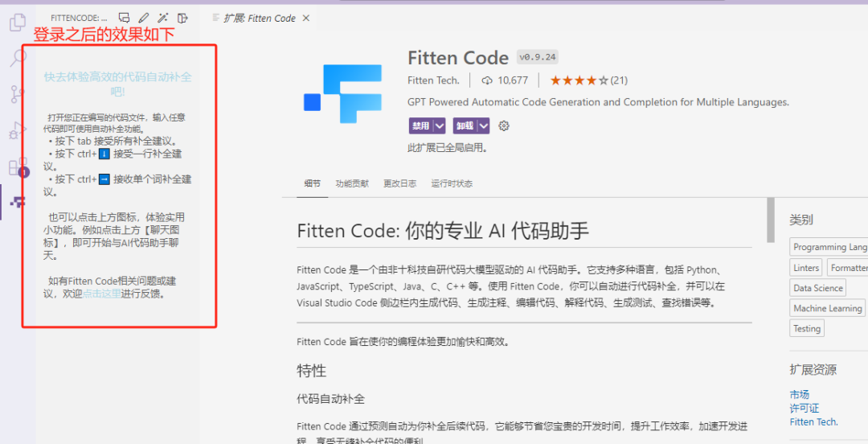Click the Fitten Code extension title
868x444 pixels.
tap(458, 58)
